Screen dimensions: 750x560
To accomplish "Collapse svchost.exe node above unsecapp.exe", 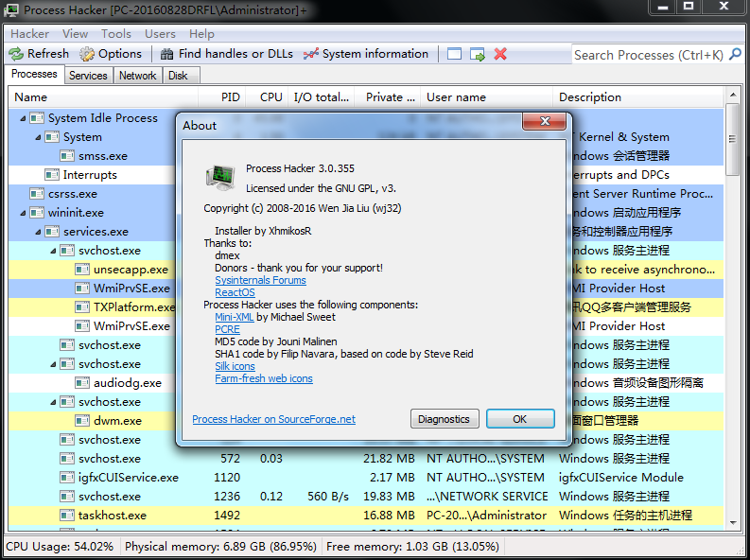I will click(53, 251).
